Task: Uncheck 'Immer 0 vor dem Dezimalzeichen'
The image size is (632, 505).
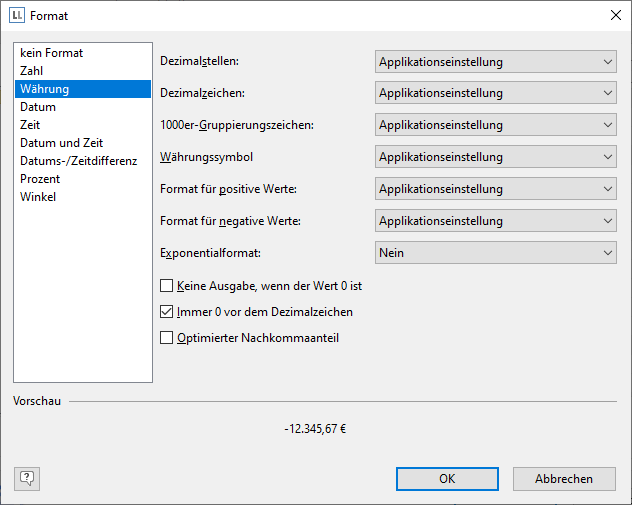Action: coord(167,312)
